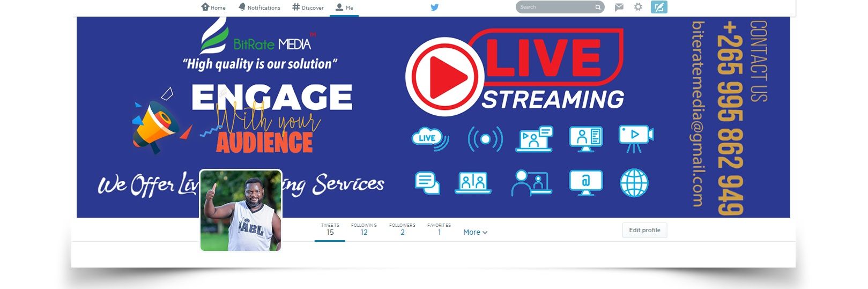
Task: Click the Home house icon
Action: [205, 7]
